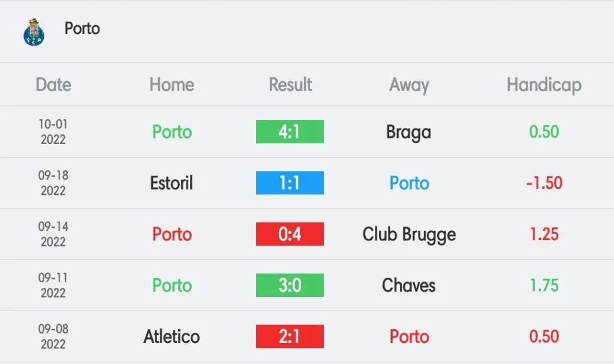The height and width of the screenshot is (364, 614).
Task: Select the Handicap column header
Action: coord(544,85)
